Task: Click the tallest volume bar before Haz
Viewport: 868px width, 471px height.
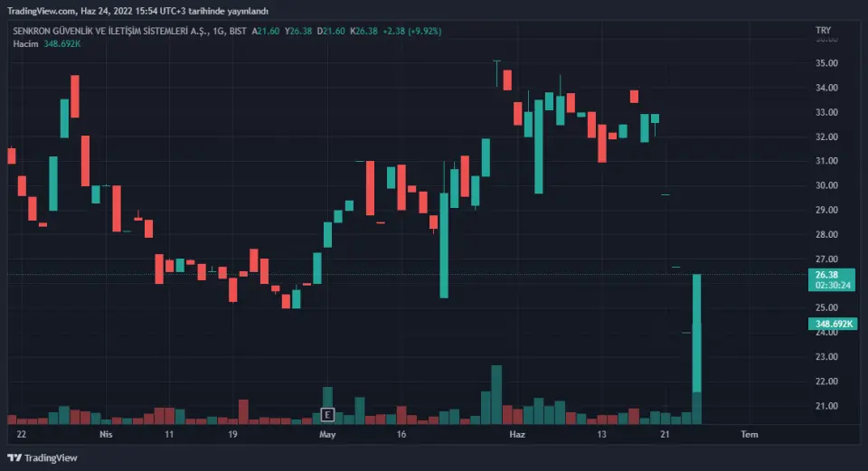Action: pyautogui.click(x=496, y=394)
